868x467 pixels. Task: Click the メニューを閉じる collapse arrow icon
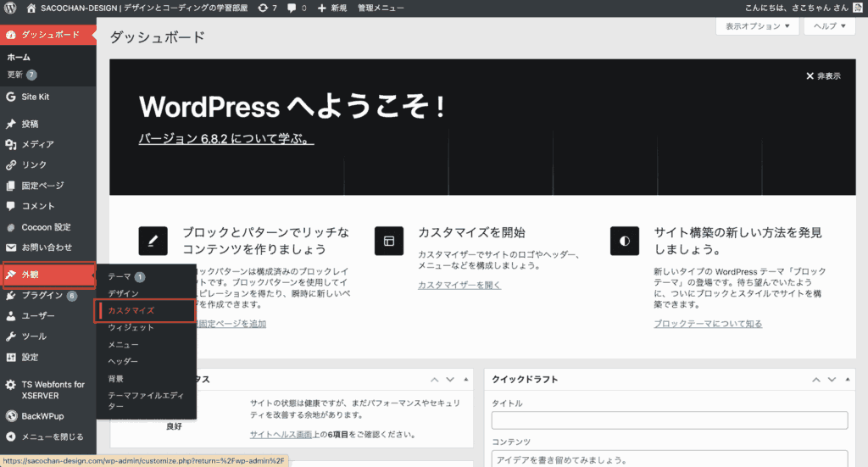[x=10, y=436]
